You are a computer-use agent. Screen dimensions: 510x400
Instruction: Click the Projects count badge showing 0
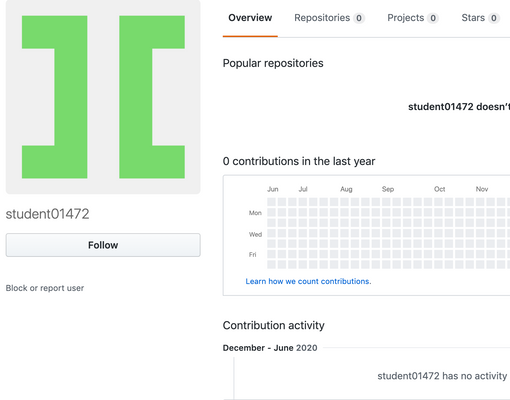pyautogui.click(x=433, y=18)
